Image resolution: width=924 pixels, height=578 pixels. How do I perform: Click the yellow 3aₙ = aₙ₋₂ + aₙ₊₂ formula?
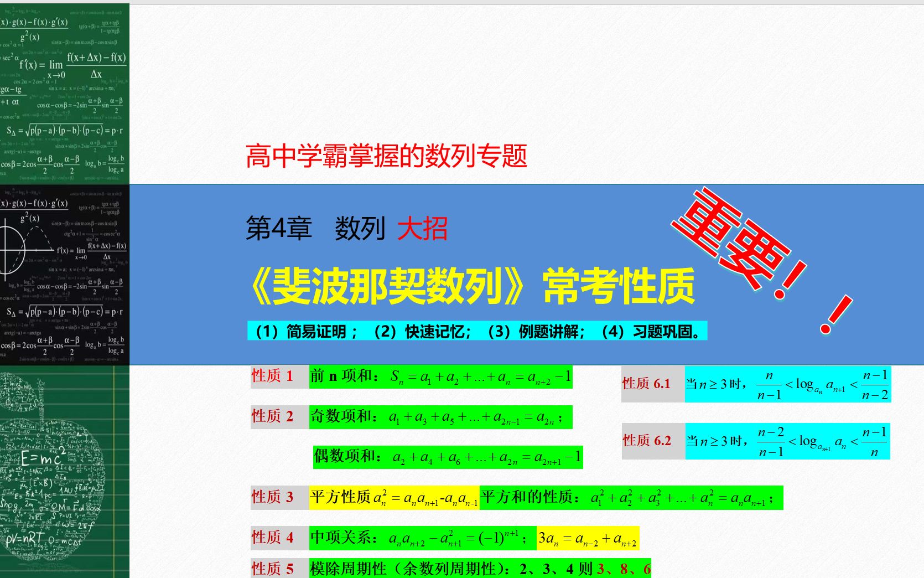click(x=588, y=538)
